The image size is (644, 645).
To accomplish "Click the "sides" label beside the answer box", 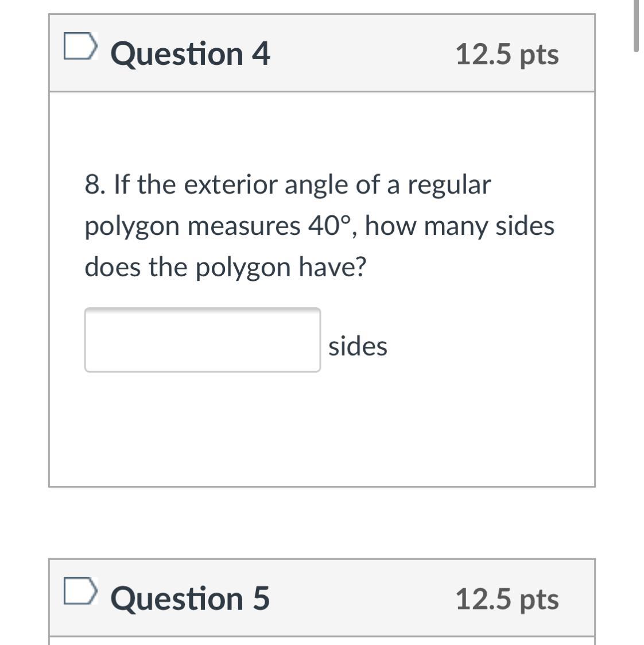I will pyautogui.click(x=358, y=346).
